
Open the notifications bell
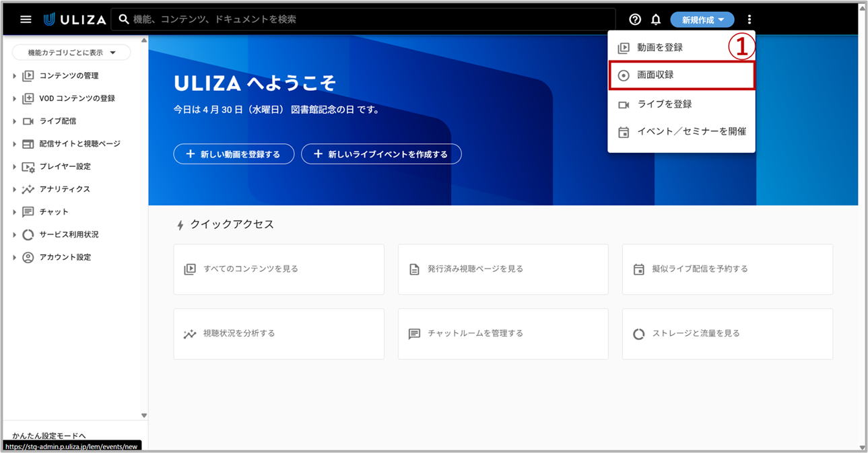pos(656,20)
